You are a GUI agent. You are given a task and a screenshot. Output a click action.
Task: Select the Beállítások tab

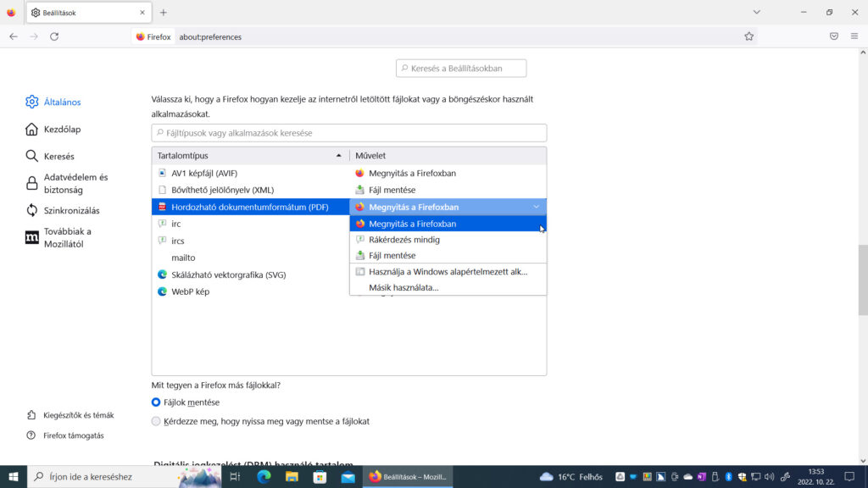point(88,12)
